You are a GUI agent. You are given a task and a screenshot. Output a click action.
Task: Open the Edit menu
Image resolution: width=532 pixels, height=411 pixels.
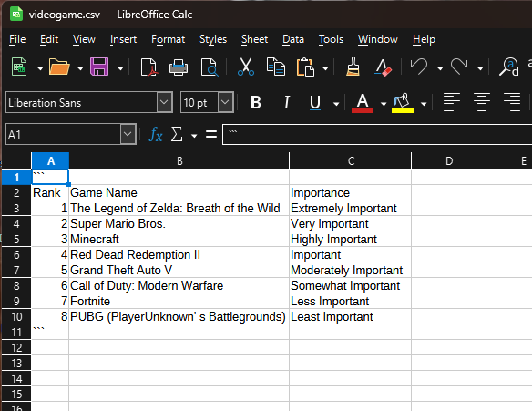[x=49, y=39]
